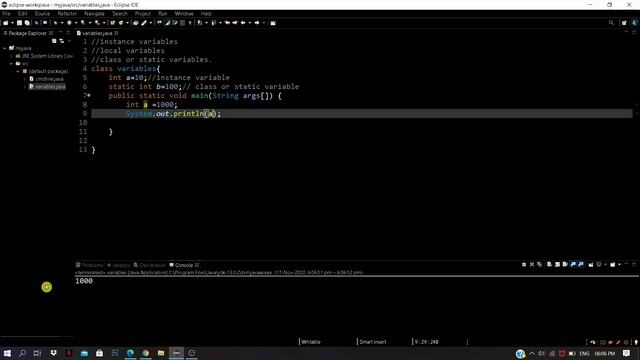Expand the JRE System Library node

click(11, 56)
